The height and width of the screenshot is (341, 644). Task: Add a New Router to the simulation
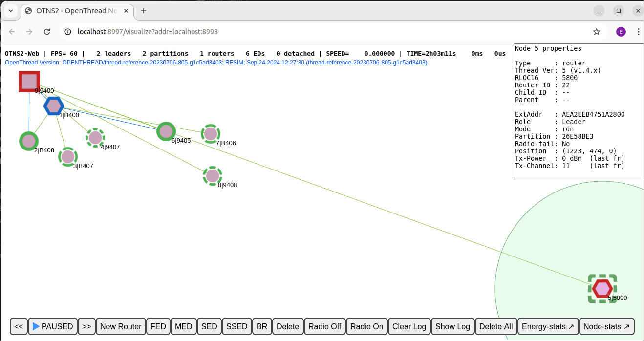click(120, 326)
